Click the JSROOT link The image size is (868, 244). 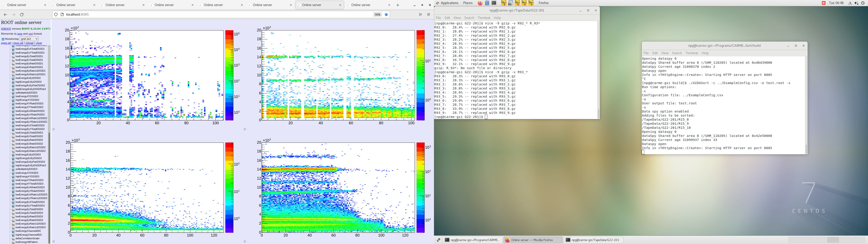[x=6, y=29]
